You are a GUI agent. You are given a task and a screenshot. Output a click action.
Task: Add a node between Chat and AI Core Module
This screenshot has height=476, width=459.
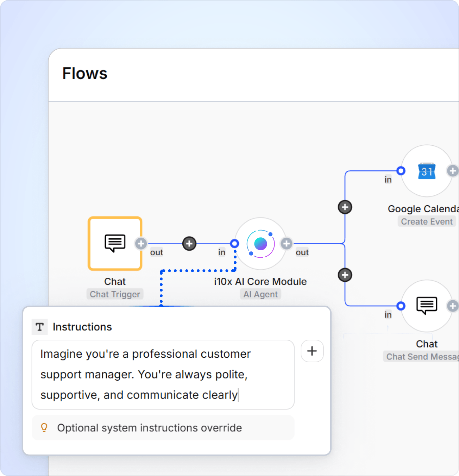coord(189,243)
